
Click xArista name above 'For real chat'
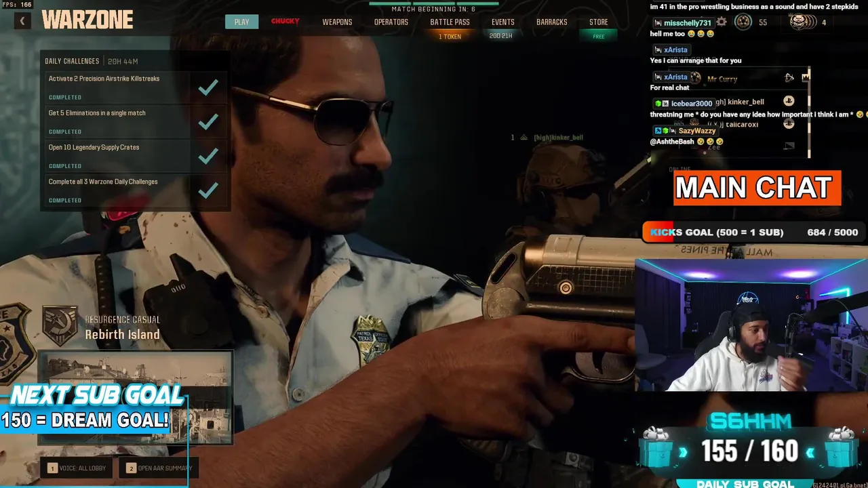tap(675, 77)
